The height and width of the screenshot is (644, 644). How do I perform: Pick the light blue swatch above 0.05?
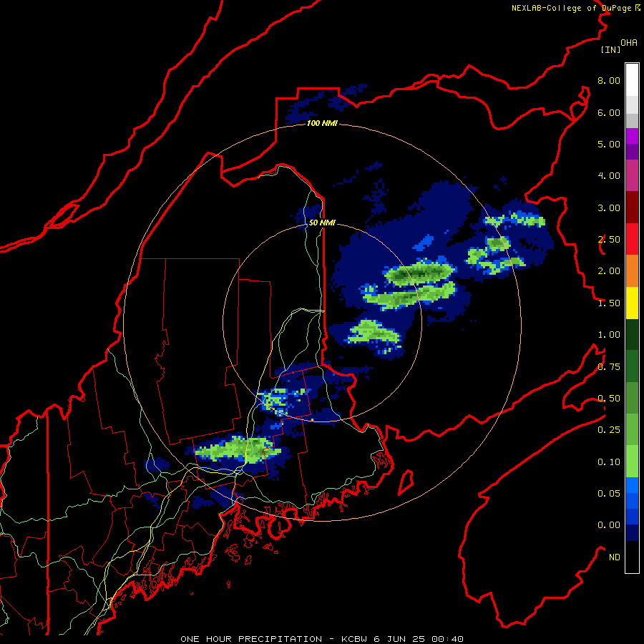632,485
